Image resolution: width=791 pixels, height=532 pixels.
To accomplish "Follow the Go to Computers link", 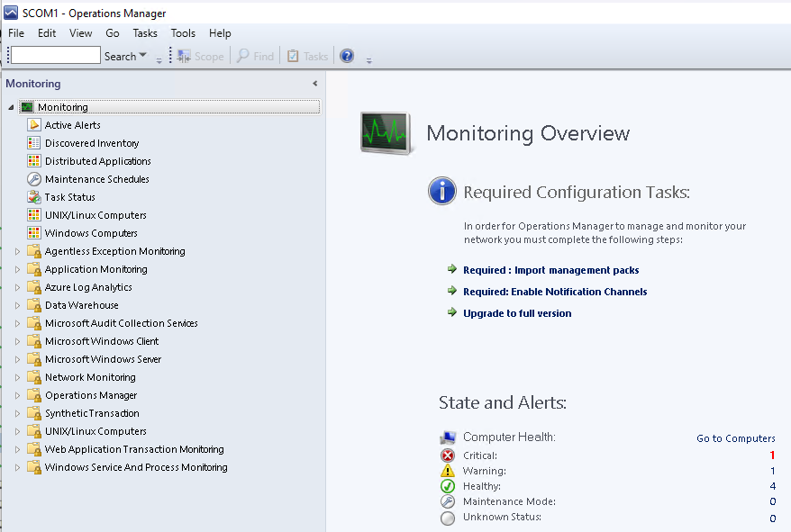I will pos(735,438).
